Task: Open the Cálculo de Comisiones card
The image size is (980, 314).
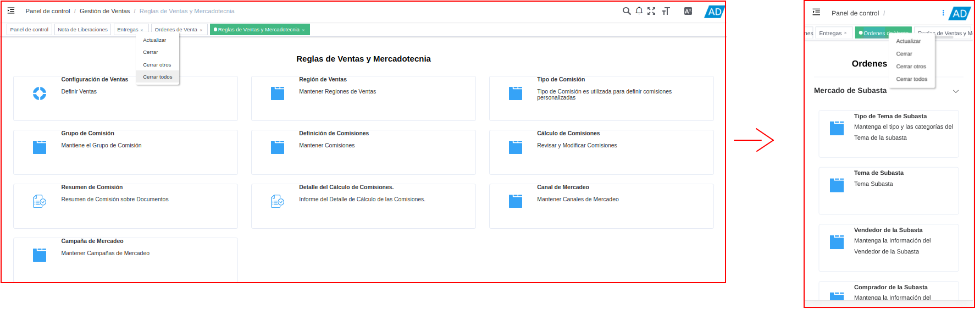Action: pos(601,152)
